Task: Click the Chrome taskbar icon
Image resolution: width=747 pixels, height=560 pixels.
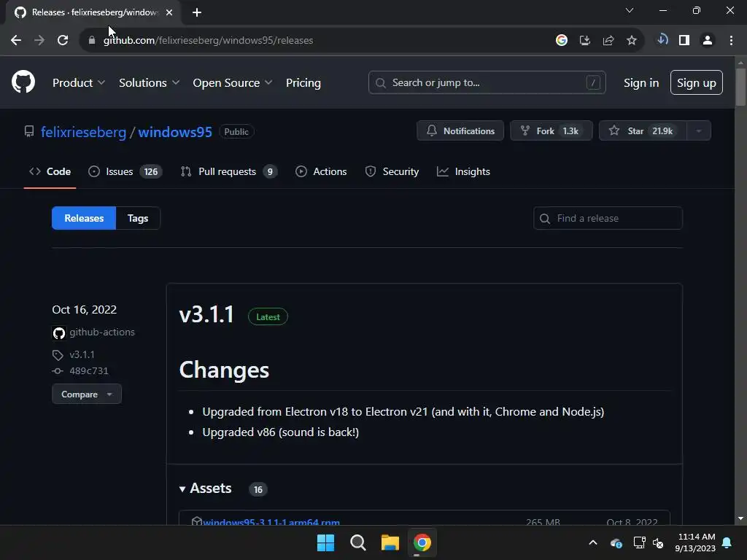Action: click(422, 542)
